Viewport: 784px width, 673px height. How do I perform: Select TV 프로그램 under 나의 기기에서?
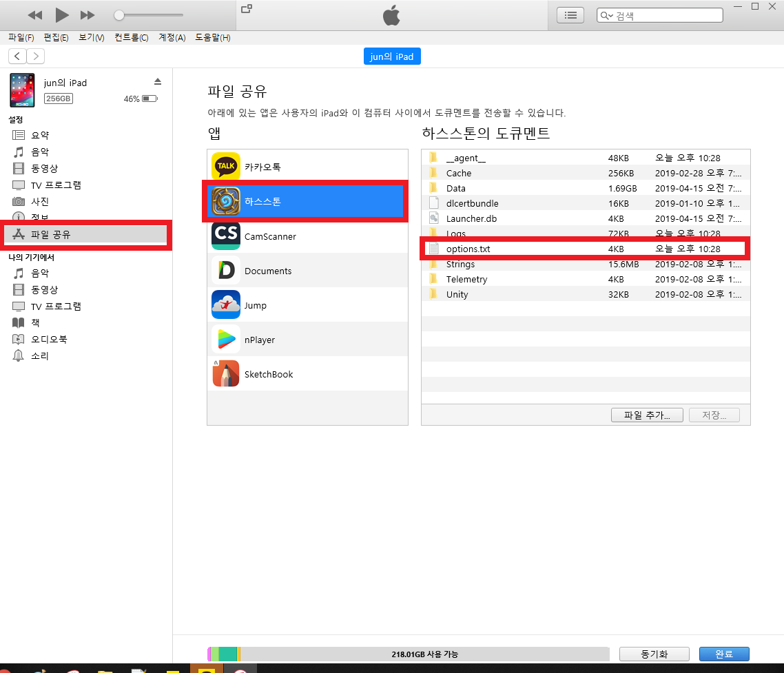[56, 306]
